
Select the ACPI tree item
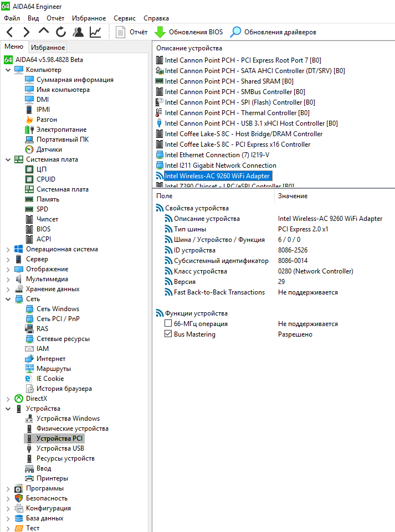tap(38, 239)
